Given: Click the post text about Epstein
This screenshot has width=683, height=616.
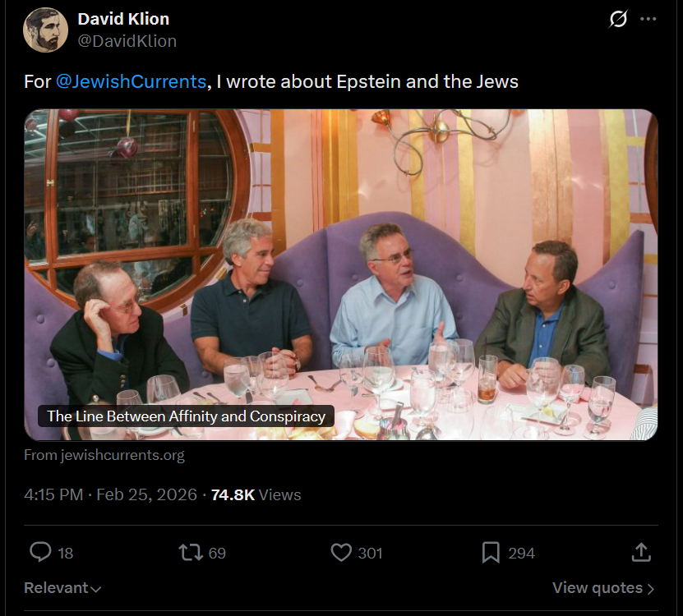Looking at the screenshot, I should tap(367, 81).
